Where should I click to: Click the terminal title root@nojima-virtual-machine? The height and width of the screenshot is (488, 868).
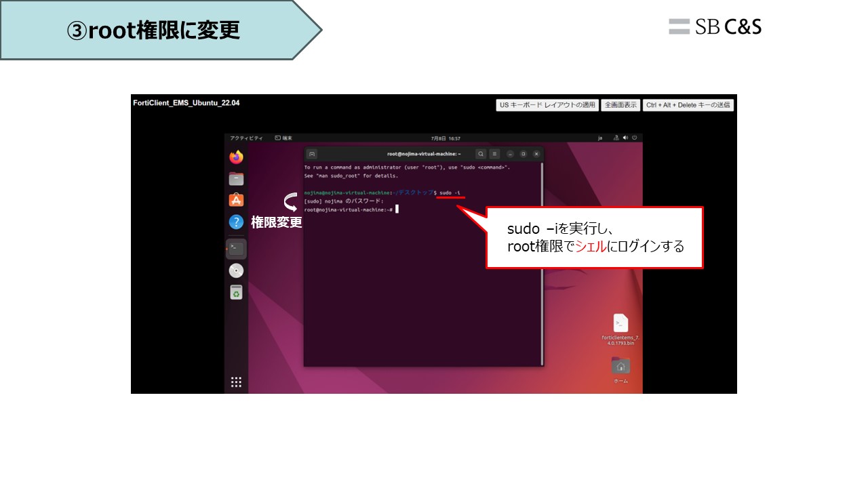coord(424,154)
